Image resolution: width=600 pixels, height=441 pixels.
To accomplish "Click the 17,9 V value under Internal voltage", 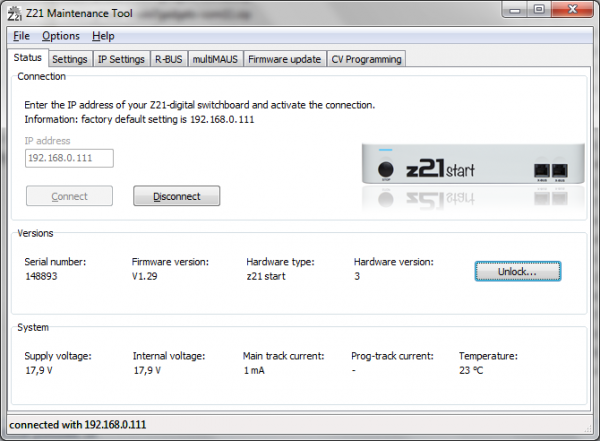I will coord(147,371).
